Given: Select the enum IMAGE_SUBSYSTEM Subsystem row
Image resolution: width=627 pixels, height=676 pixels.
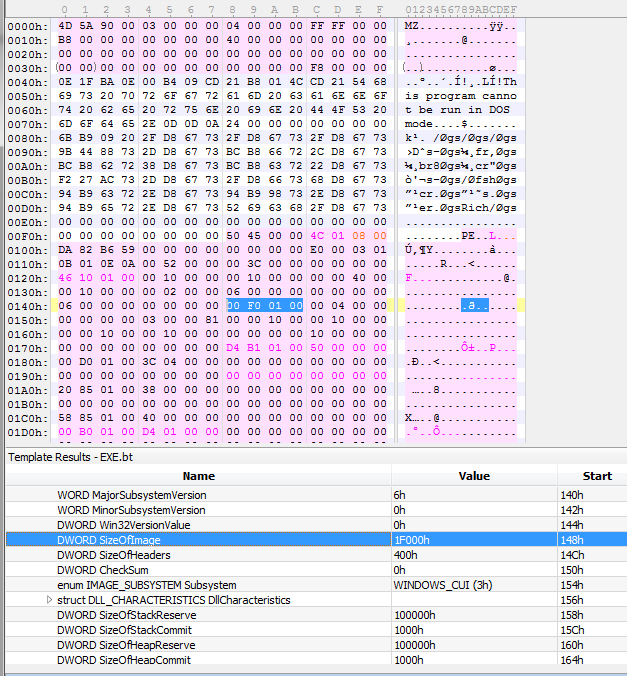Looking at the screenshot, I should click(x=147, y=585).
